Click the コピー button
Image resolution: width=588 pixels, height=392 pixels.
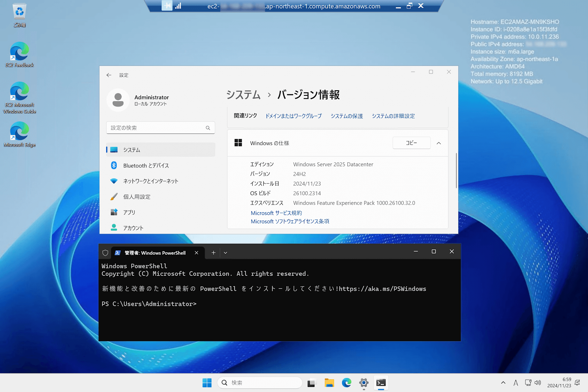pos(411,143)
